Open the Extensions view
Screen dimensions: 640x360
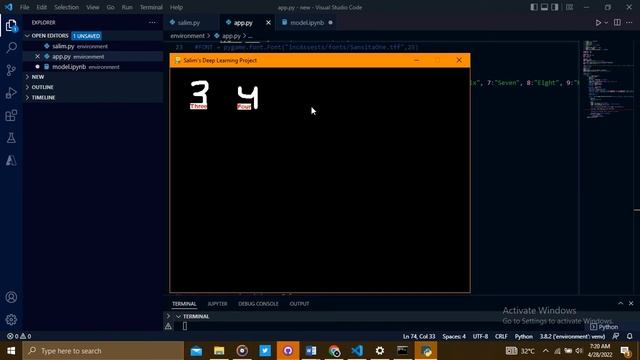click(11, 116)
